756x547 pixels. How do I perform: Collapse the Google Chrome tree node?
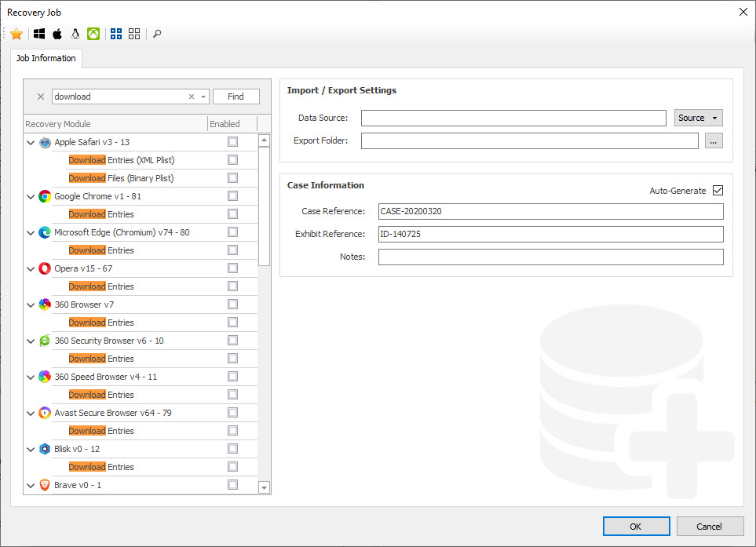click(x=31, y=197)
